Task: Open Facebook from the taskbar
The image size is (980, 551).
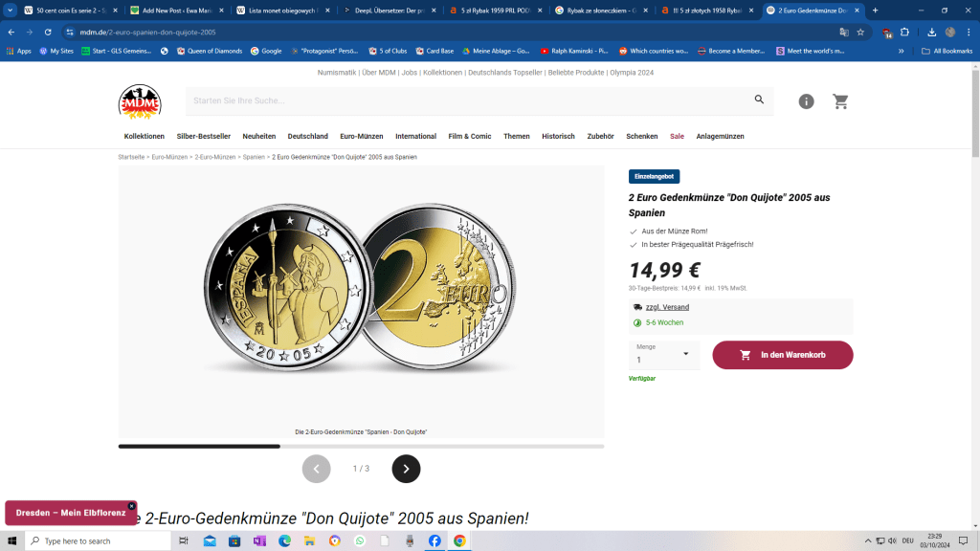Action: (x=434, y=541)
